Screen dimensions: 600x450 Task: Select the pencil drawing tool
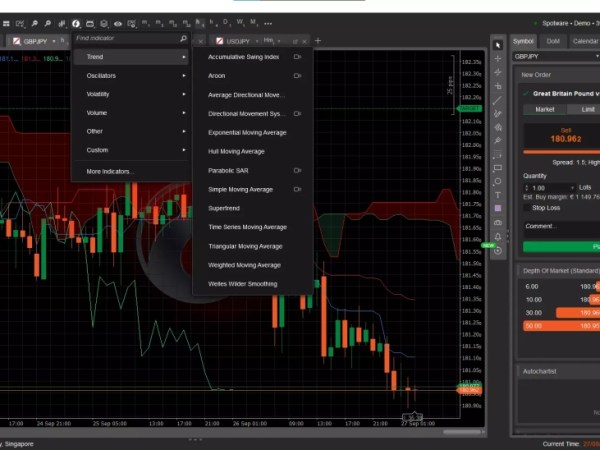(x=498, y=114)
